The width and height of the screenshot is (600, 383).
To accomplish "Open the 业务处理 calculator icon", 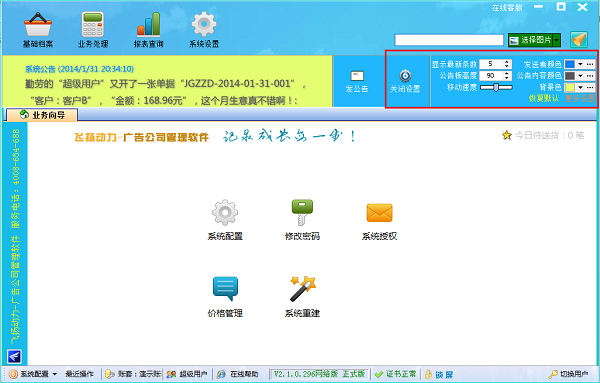I will coord(93,24).
